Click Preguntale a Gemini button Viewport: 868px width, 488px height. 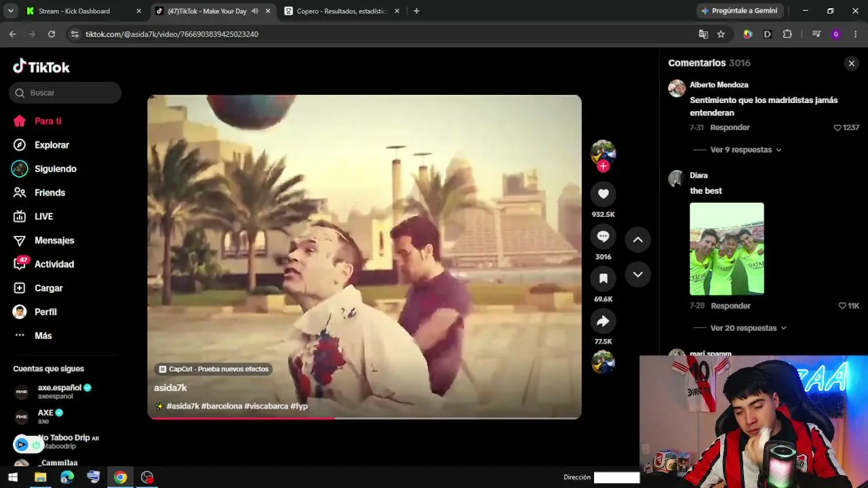pos(739,11)
